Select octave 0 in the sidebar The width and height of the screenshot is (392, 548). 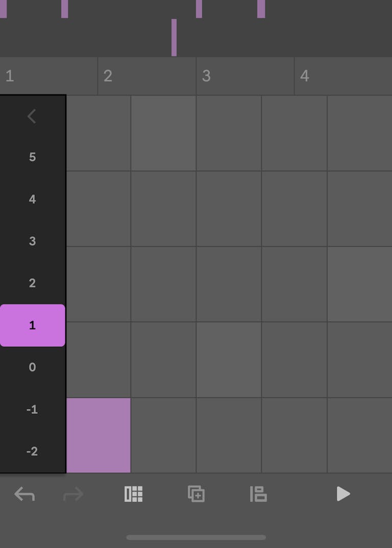[x=32, y=367]
